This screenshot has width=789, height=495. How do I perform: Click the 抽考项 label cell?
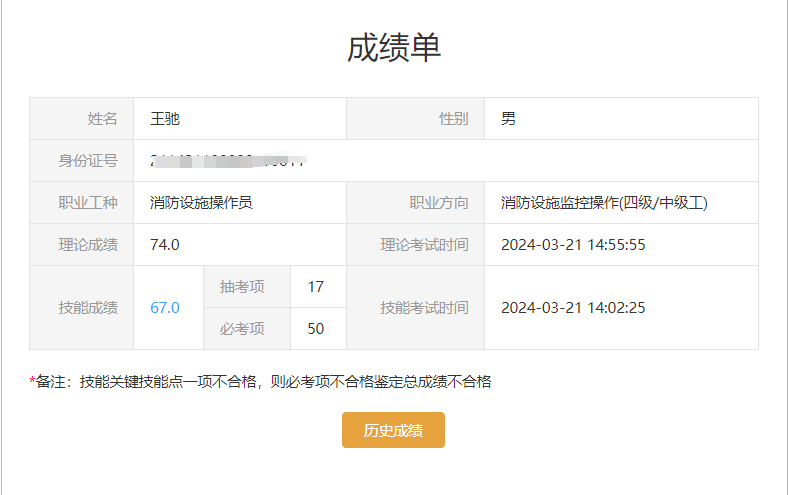242,287
